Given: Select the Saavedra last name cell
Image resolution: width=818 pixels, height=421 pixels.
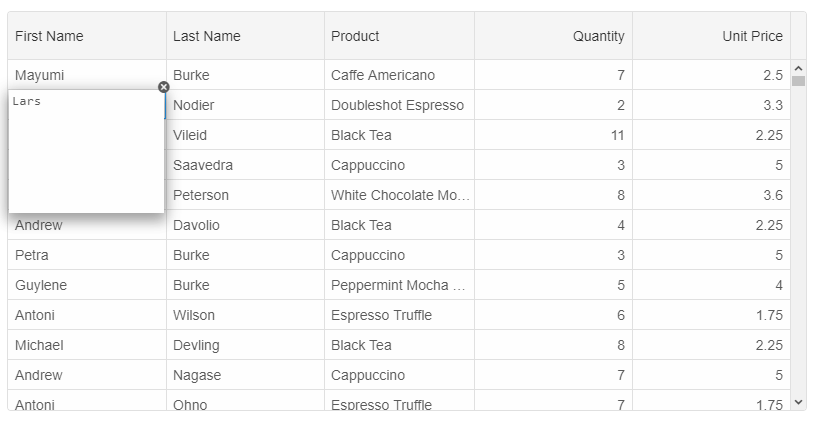Looking at the screenshot, I should tap(245, 165).
